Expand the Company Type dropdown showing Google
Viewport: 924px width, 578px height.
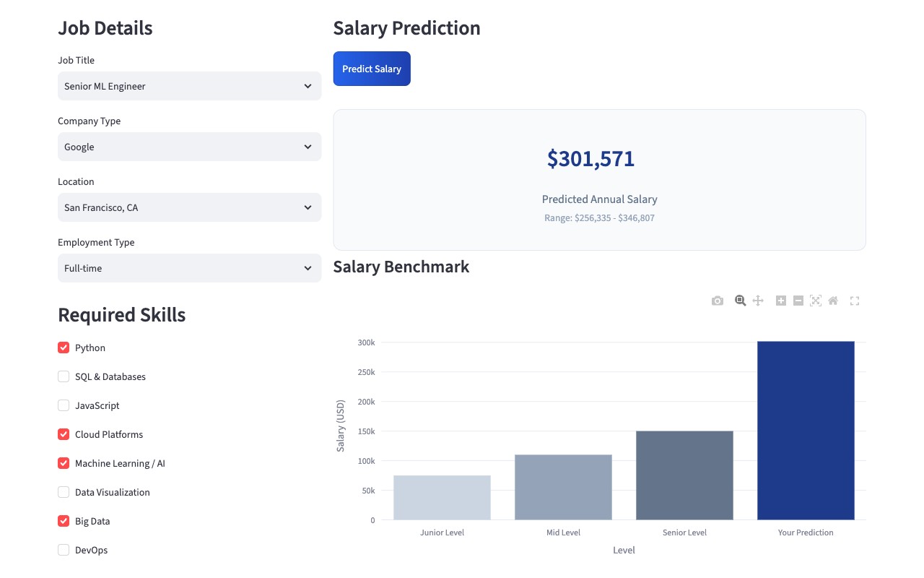pos(189,147)
